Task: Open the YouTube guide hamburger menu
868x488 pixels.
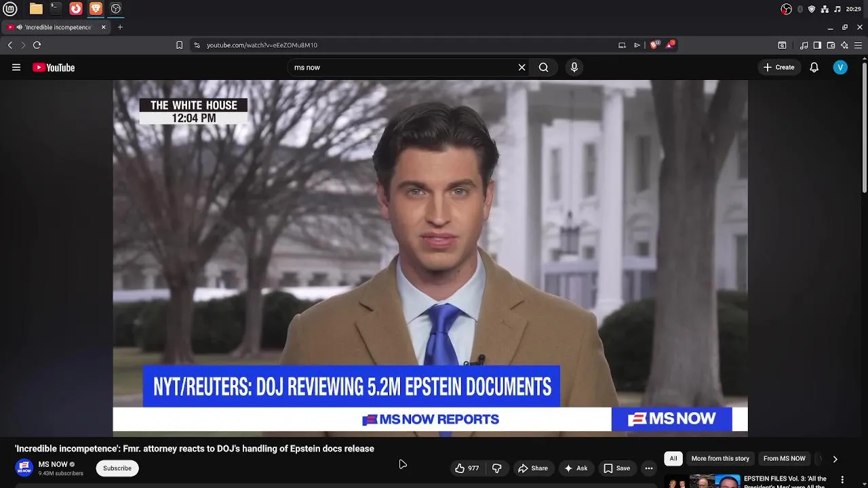Action: click(x=16, y=67)
